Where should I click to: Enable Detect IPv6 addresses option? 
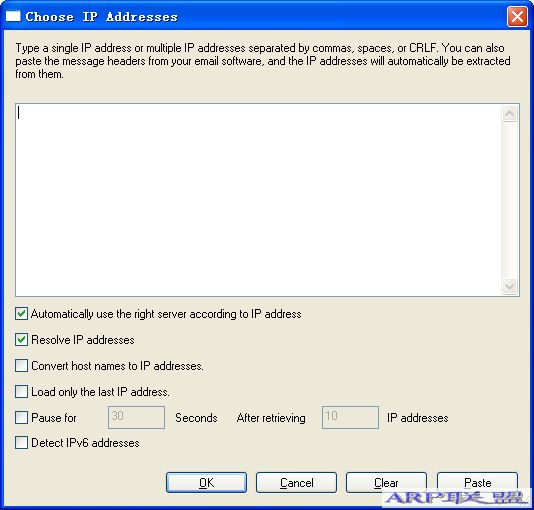pyautogui.click(x=21, y=443)
